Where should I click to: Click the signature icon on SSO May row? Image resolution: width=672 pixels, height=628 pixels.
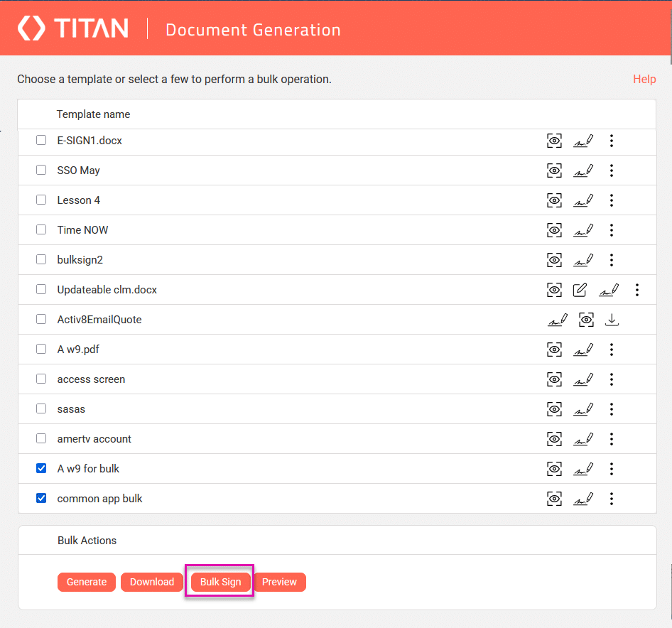pyautogui.click(x=583, y=170)
